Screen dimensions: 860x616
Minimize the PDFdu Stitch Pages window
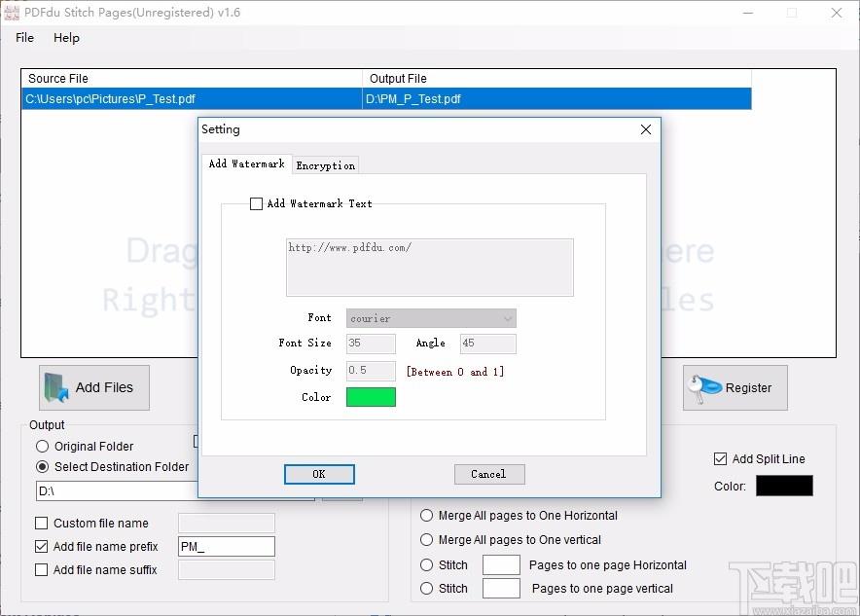[748, 13]
